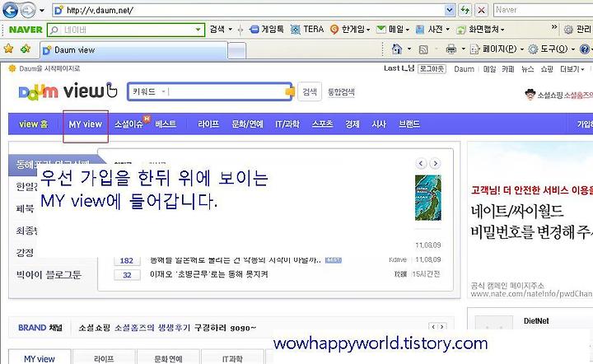This screenshot has height=364, width=593.
Task: Open the map thumbnail image in issue panel
Action: click(x=428, y=198)
